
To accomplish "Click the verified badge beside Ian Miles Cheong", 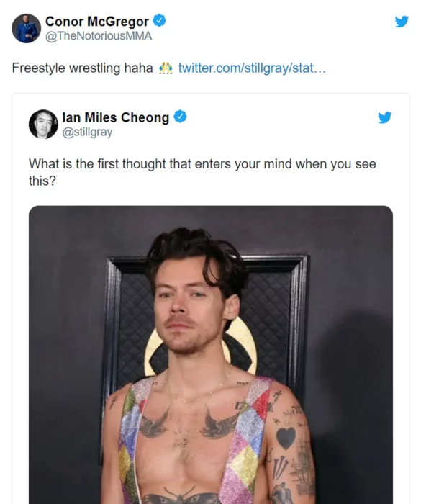I will [x=181, y=117].
